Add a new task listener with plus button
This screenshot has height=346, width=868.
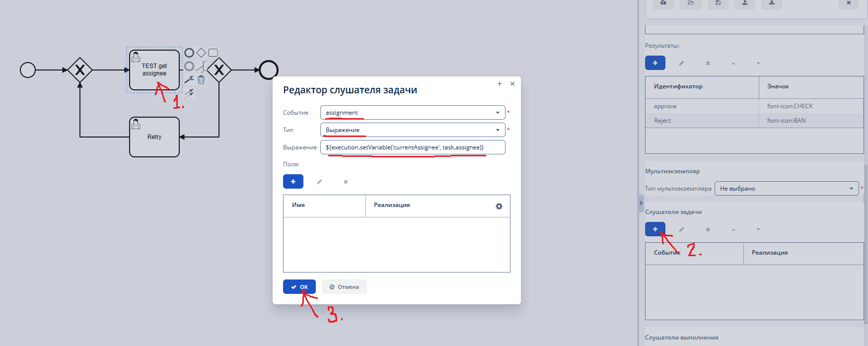(x=655, y=229)
